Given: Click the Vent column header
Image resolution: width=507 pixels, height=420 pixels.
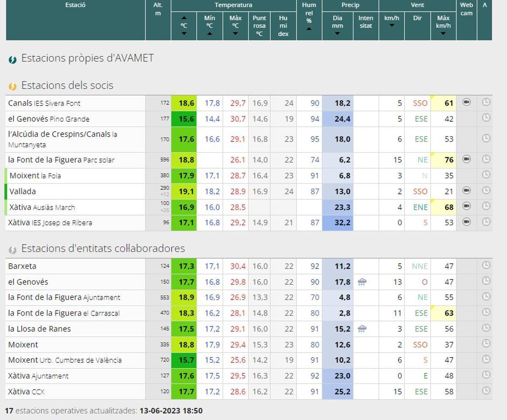Looking at the screenshot, I should click(417, 5).
